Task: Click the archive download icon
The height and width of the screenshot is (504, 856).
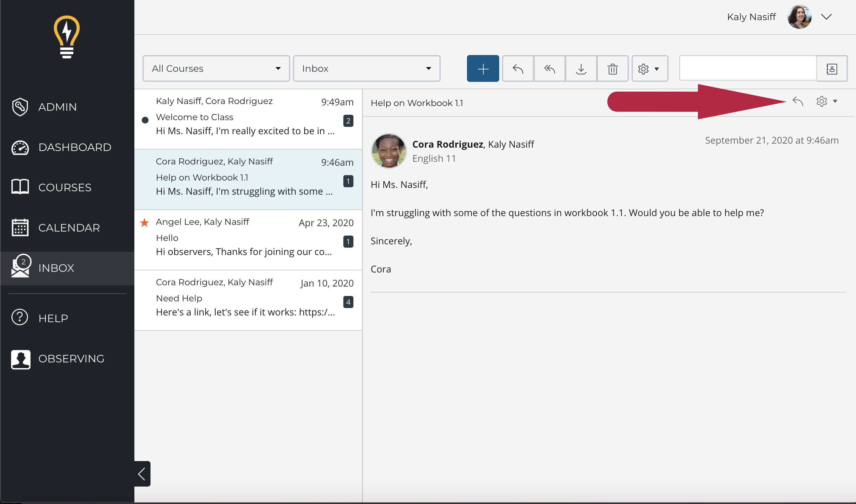Action: 581,68
